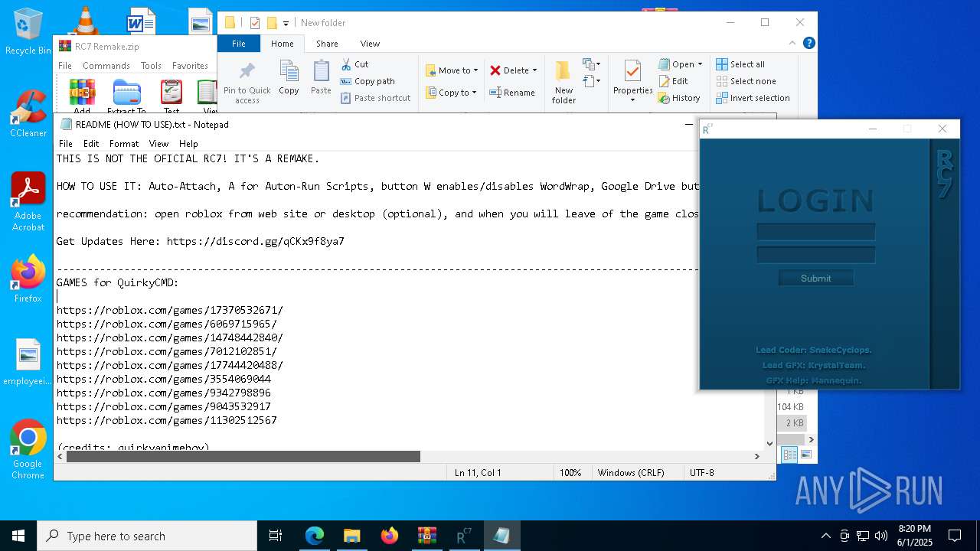Click the roblox.com/games/17370532671 line
Image resolution: width=980 pixels, height=551 pixels.
pos(170,310)
